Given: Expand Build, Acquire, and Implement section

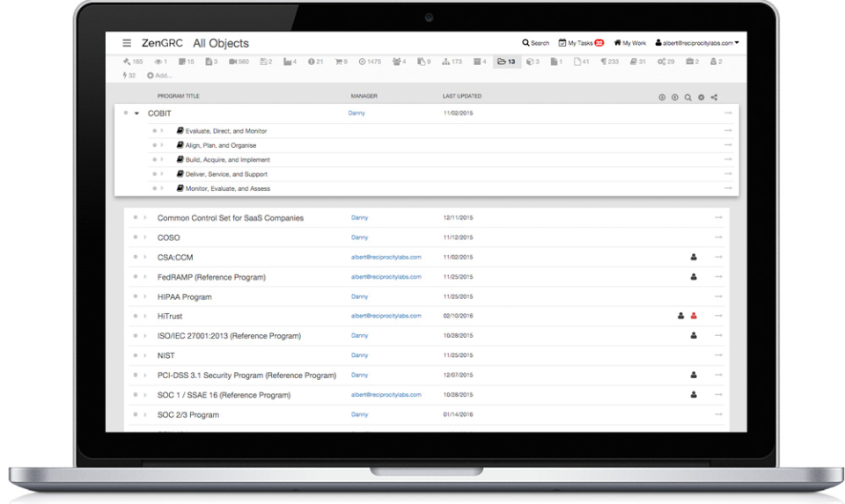Looking at the screenshot, I should point(162,160).
